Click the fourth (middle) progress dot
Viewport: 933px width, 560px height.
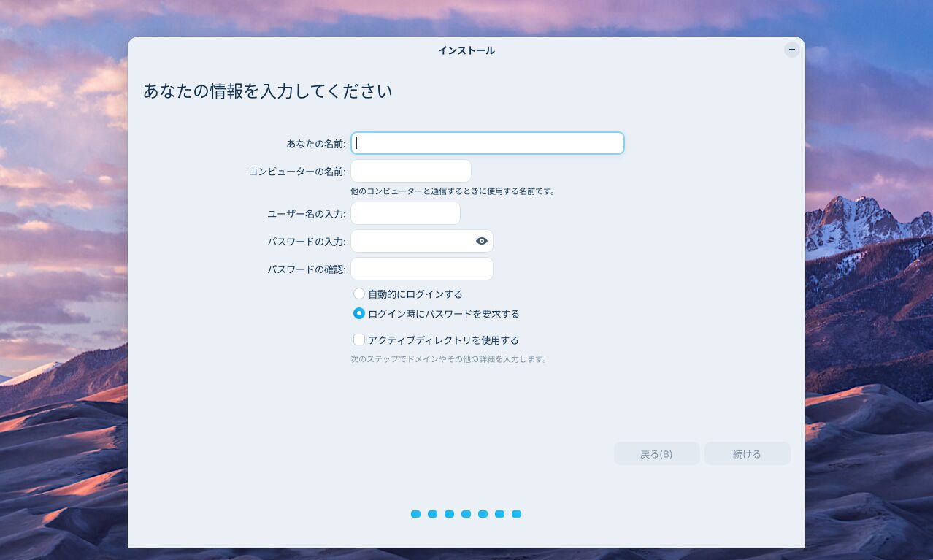tap(466, 514)
